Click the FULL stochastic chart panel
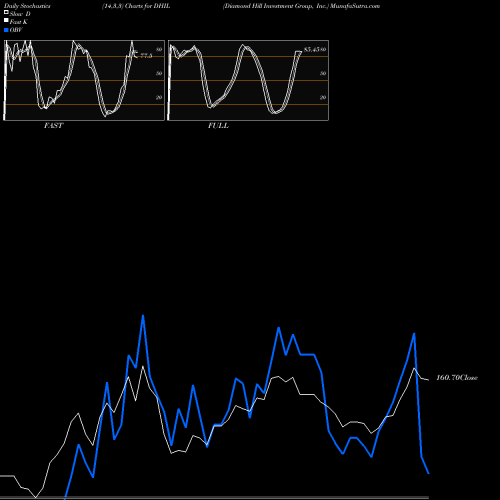500x500 pixels. (248, 80)
